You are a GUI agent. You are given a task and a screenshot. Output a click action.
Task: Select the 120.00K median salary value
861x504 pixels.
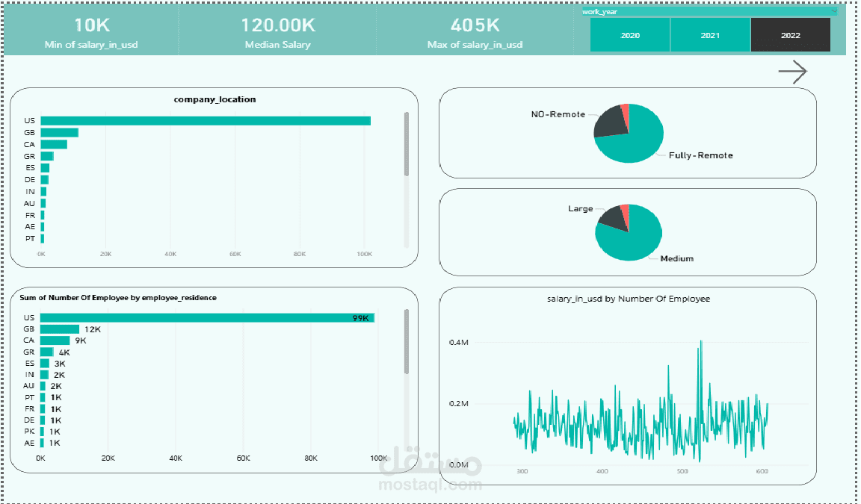278,25
